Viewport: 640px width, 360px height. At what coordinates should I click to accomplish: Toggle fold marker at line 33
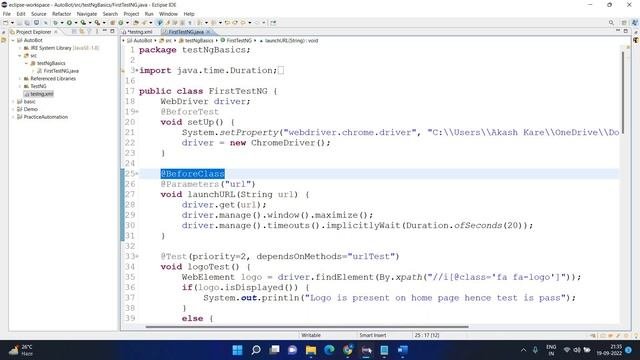(137, 256)
